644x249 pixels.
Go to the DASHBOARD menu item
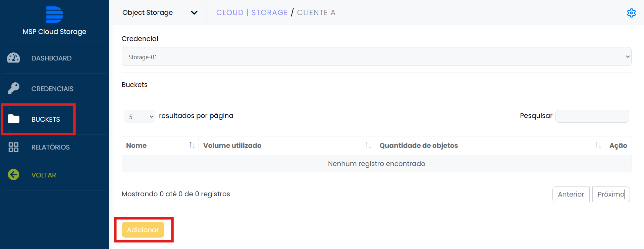pos(51,58)
